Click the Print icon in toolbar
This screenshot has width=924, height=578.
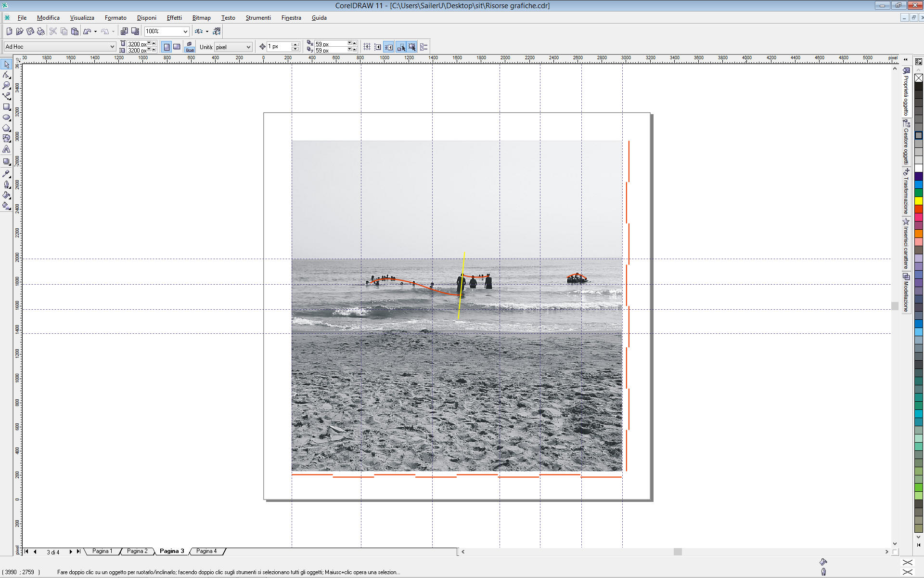pos(41,31)
